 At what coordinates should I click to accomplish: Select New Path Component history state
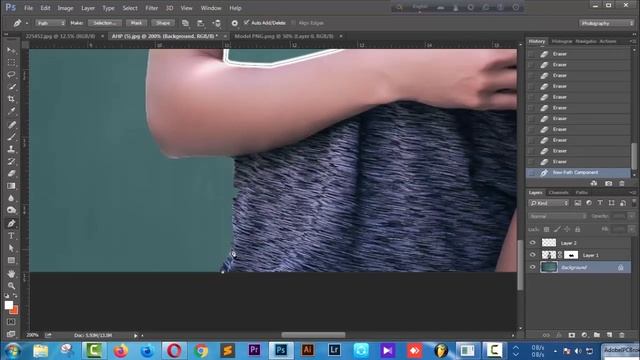(578, 173)
